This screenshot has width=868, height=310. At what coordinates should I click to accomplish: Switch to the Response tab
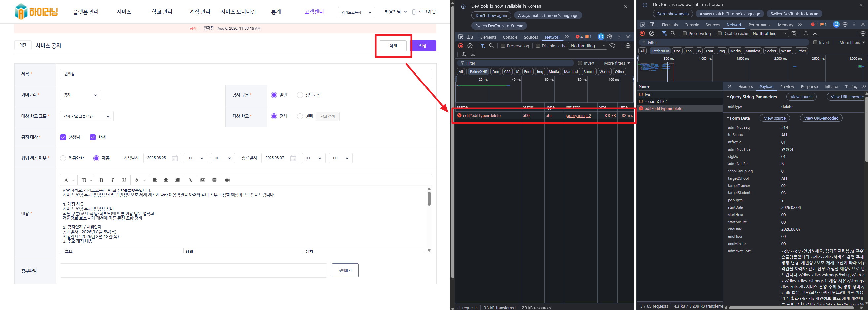click(809, 86)
